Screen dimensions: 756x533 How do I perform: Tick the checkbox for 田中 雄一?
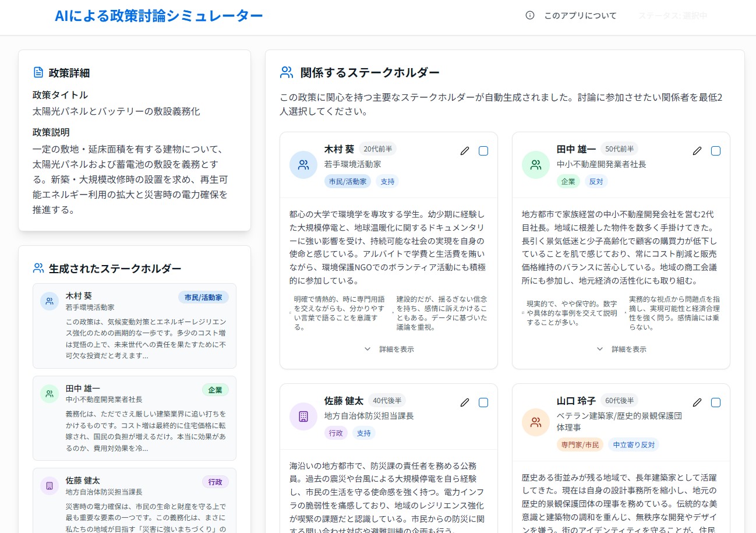(716, 151)
